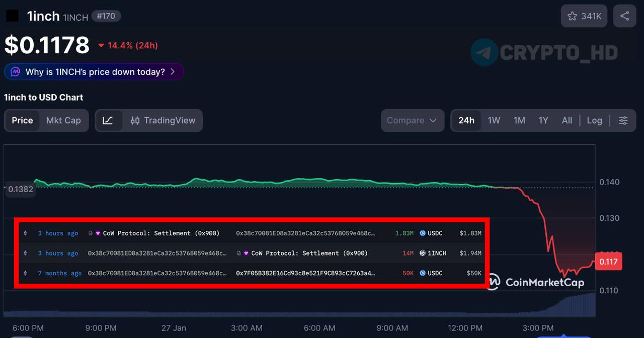Open address 0x7F05B382E16Cd93c8e521F9C893cC7263a4...
644x338 pixels.
pos(305,273)
